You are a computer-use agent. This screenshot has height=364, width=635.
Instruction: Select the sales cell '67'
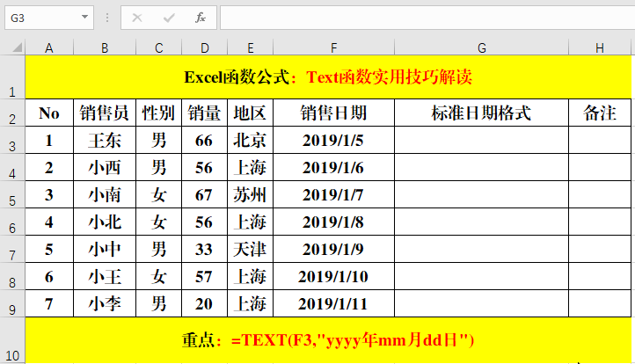[x=205, y=194]
